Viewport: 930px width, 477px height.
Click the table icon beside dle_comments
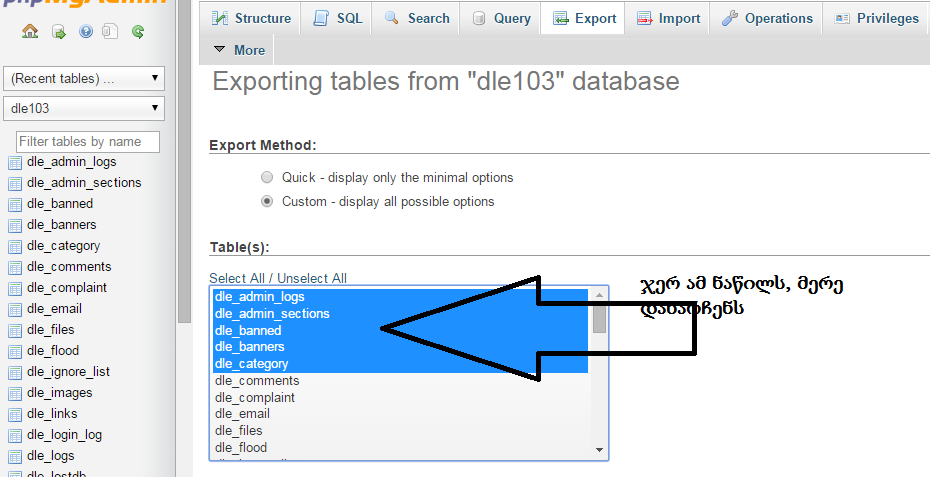pyautogui.click(x=14, y=267)
